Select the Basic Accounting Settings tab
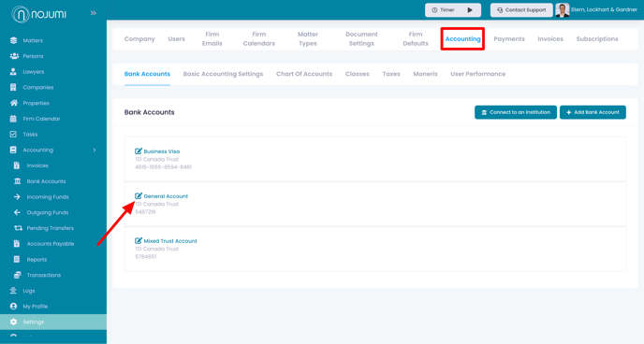 tap(223, 74)
